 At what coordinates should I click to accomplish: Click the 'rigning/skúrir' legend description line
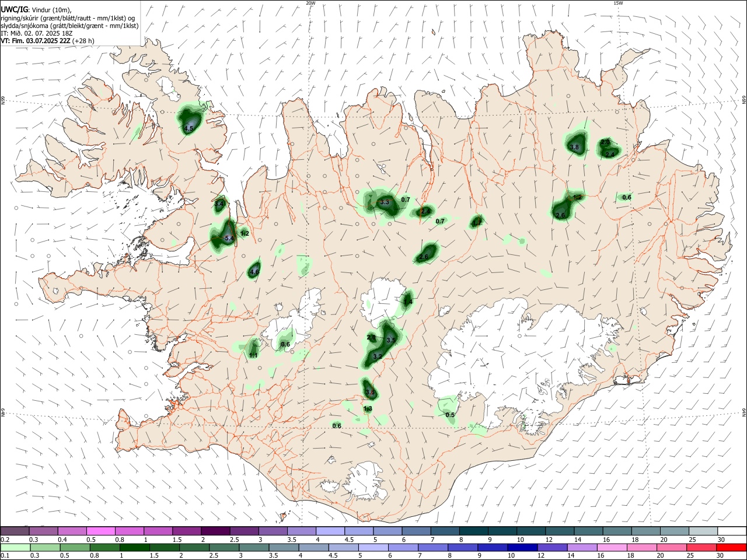pyautogui.click(x=68, y=18)
